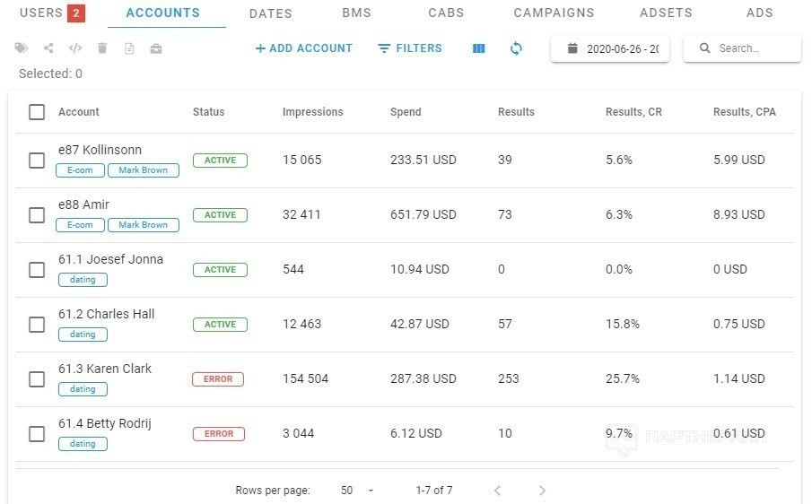Click the trash delete icon
Image resolution: width=812 pixels, height=504 pixels.
[x=102, y=48]
